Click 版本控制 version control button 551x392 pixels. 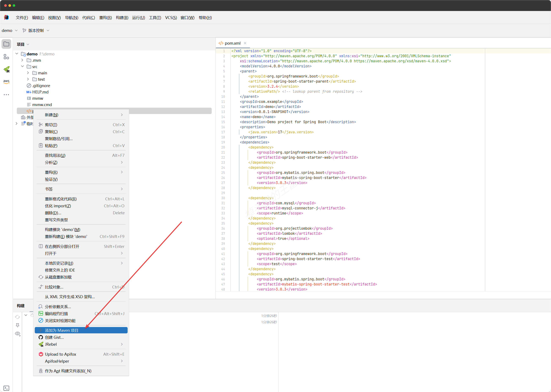pos(36,30)
